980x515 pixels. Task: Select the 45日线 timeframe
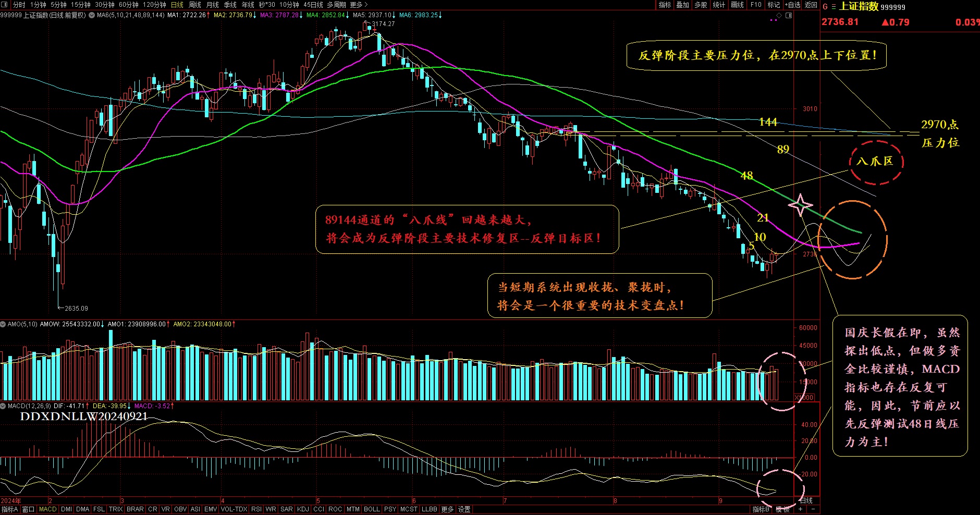(313, 5)
